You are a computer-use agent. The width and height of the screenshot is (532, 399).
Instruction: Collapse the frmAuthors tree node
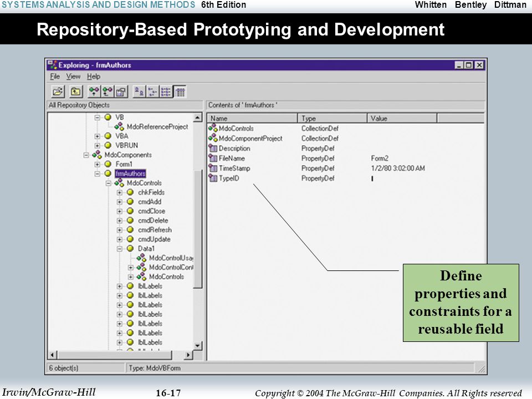[98, 173]
